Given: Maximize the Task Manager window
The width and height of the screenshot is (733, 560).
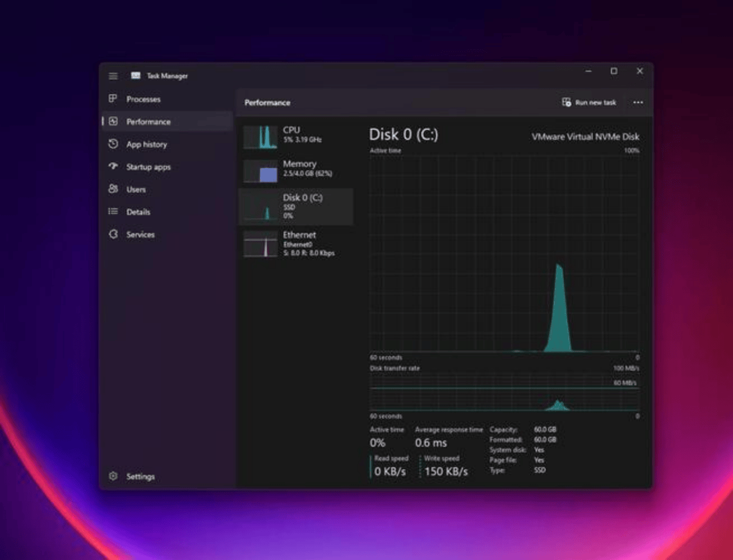Looking at the screenshot, I should 614,71.
